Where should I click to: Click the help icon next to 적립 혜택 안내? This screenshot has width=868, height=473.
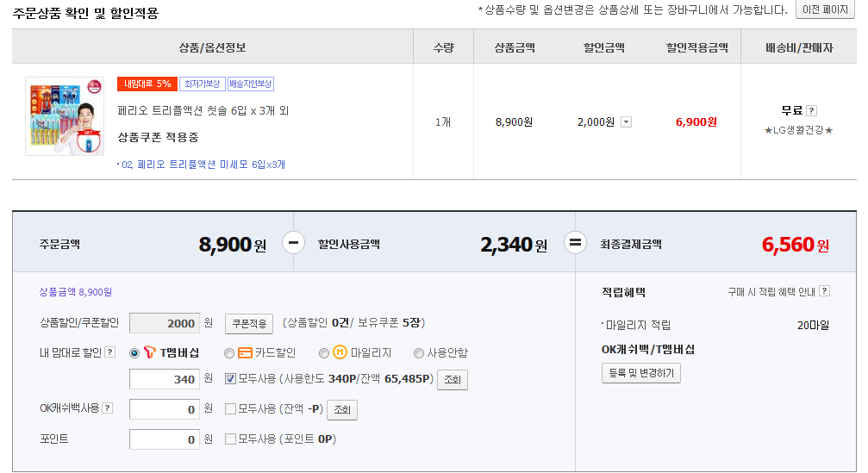[x=825, y=291]
